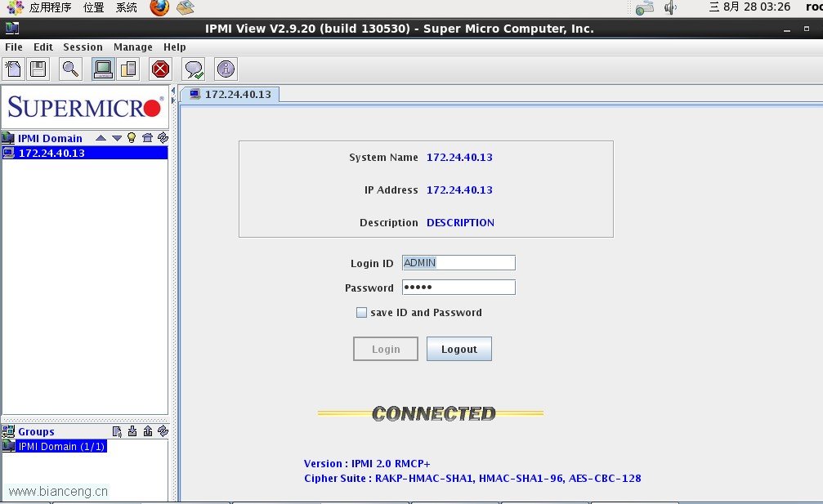Click the System Name value 172.24.40.13
Viewport: 823px width, 504px height.
pos(459,158)
